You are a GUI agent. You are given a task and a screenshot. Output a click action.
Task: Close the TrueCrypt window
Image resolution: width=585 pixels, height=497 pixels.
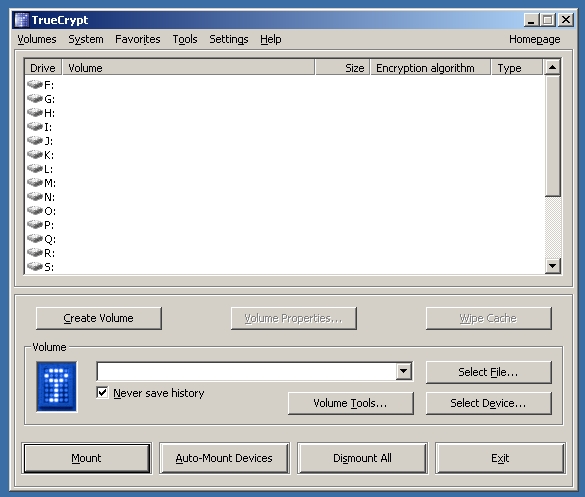coord(566,20)
